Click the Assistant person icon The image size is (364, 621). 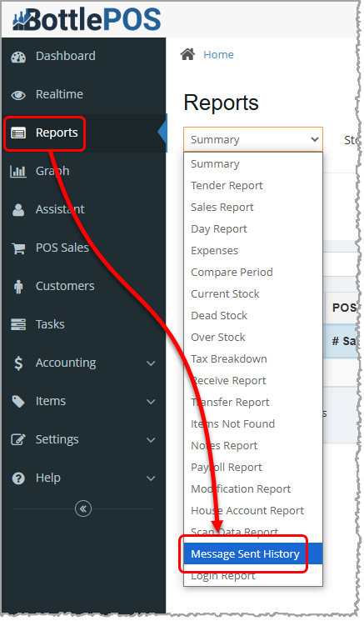tap(18, 210)
